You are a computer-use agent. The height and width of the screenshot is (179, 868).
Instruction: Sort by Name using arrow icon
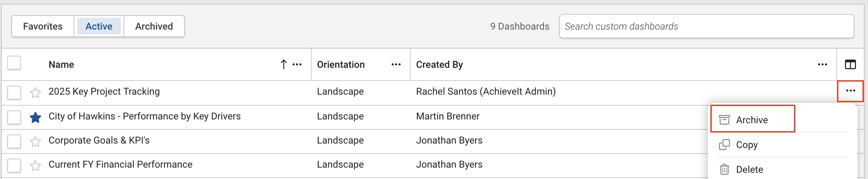283,64
